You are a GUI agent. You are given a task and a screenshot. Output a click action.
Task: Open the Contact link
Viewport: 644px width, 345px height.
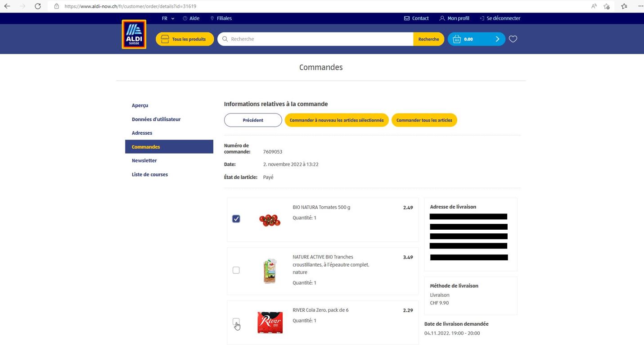coord(416,18)
